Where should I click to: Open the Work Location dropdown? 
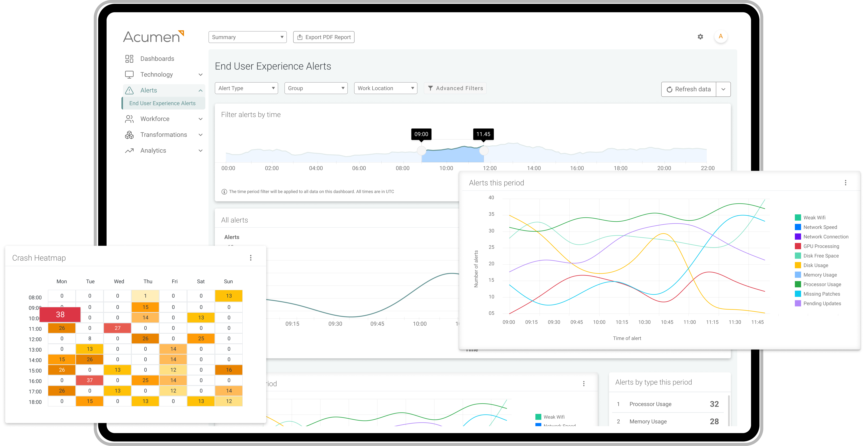tap(385, 88)
